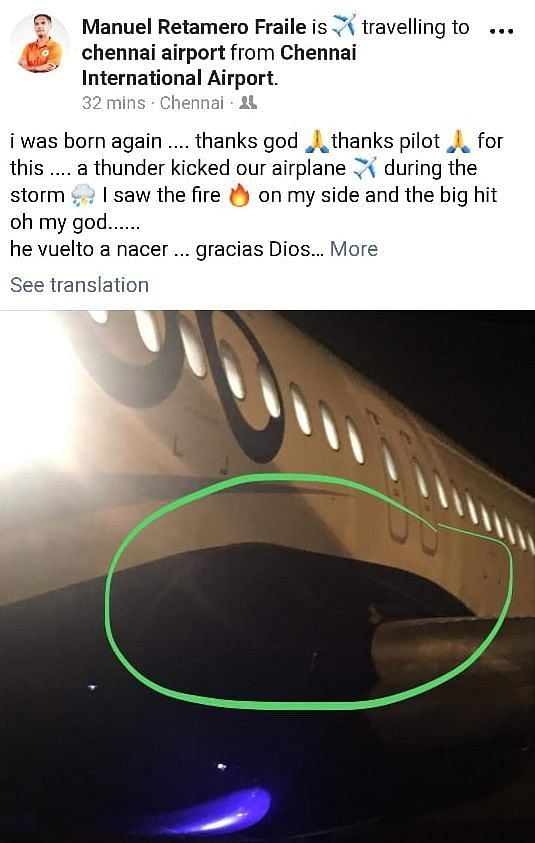Tap the praying hands emoji after 'thanks god'
535x843 pixels.
(x=316, y=141)
